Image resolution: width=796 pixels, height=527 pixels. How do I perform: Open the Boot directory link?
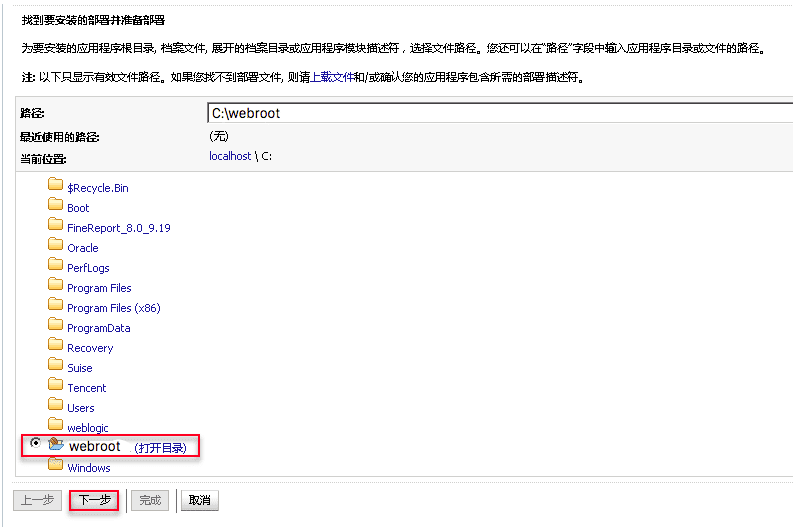tap(78, 208)
